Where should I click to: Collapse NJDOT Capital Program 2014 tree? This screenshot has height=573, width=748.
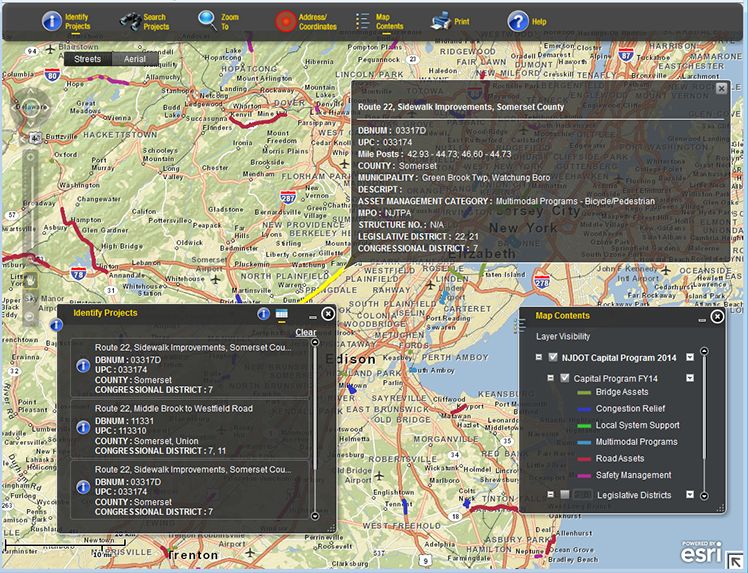coord(539,357)
